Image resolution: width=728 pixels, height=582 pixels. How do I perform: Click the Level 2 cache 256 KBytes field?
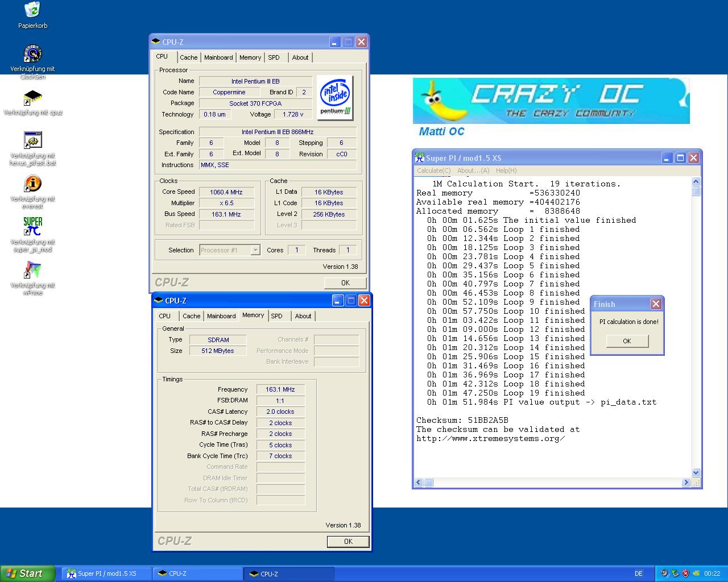(x=329, y=214)
